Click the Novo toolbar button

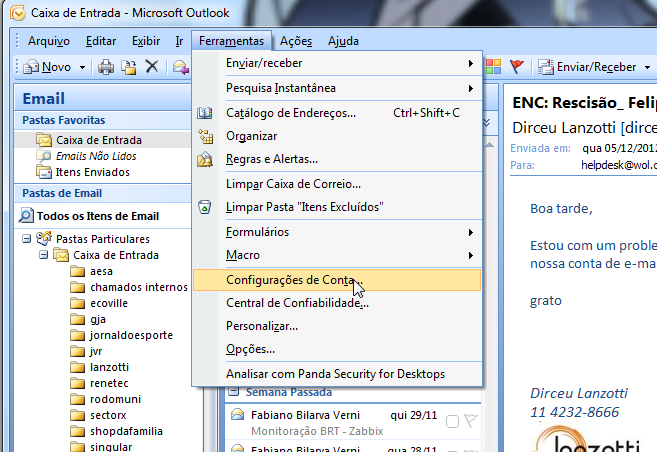tap(47, 67)
